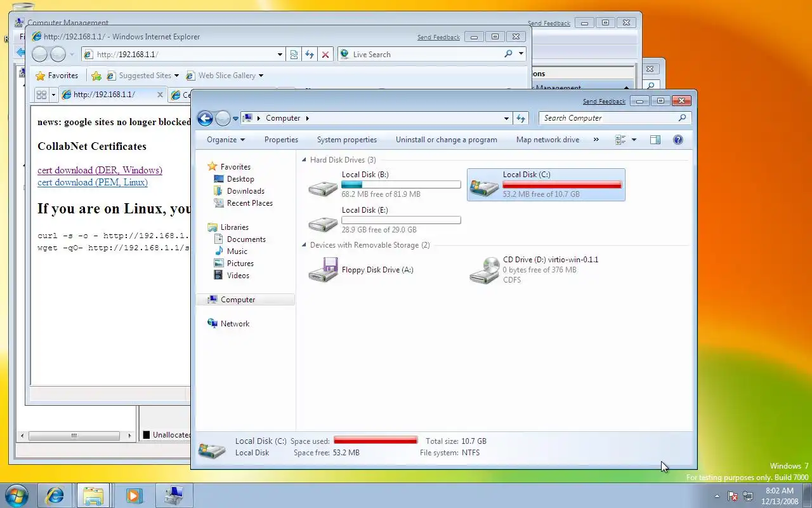The image size is (812, 508).
Task: Collapse Devices with Removable Storage group
Action: (x=304, y=245)
